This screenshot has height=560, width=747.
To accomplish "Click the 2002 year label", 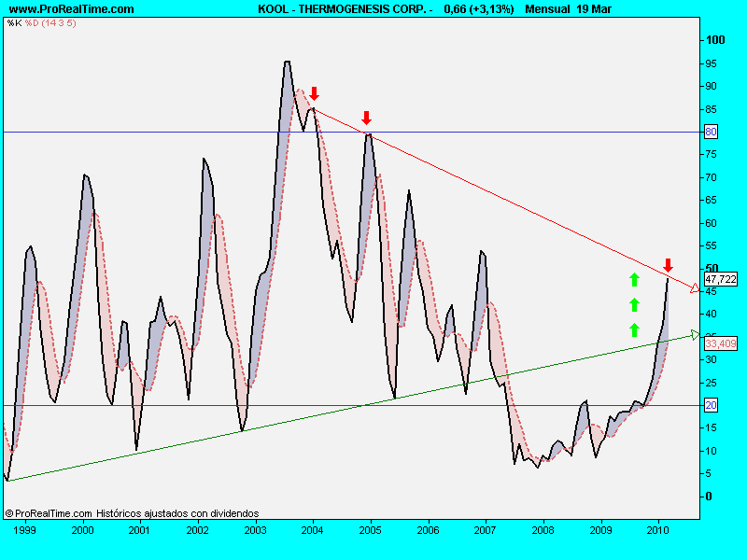I will click(197, 530).
